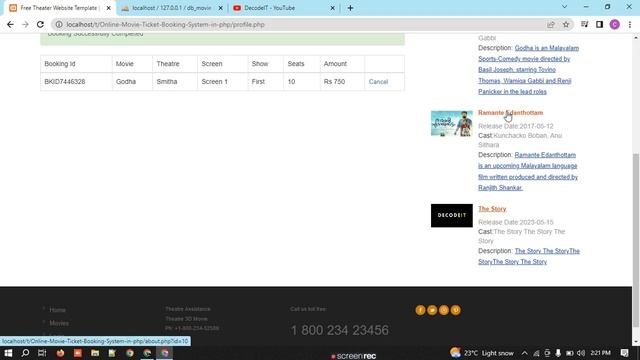
Task: View site information icon in address bar
Action: [x=59, y=24]
